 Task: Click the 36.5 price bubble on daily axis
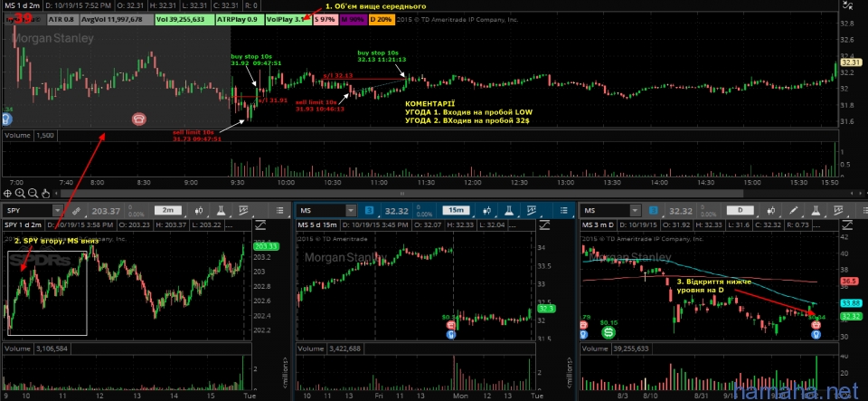(850, 282)
